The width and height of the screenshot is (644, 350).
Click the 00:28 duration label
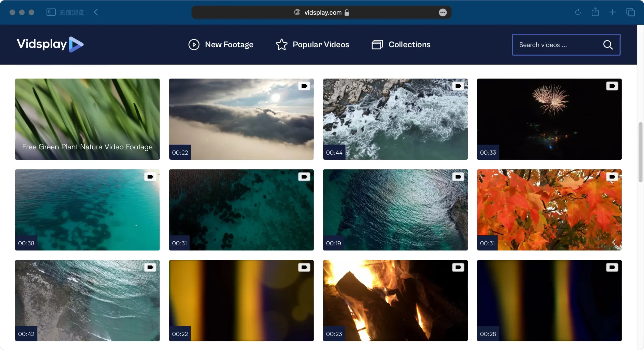pos(488,334)
